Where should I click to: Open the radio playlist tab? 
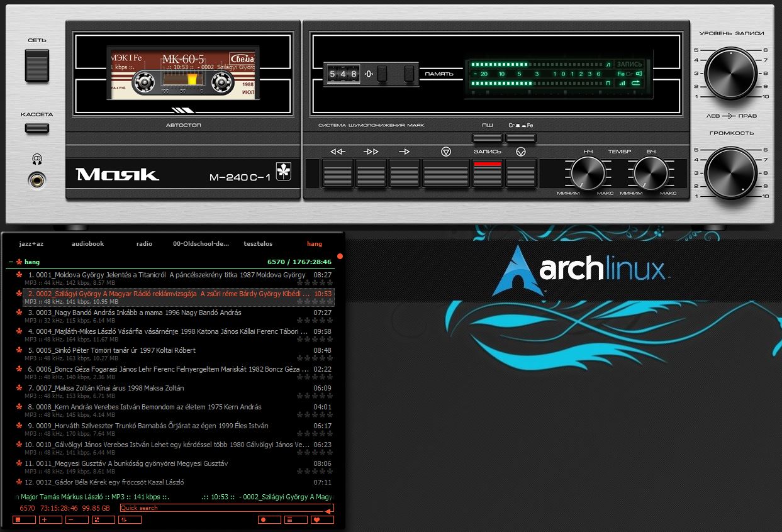coord(144,244)
